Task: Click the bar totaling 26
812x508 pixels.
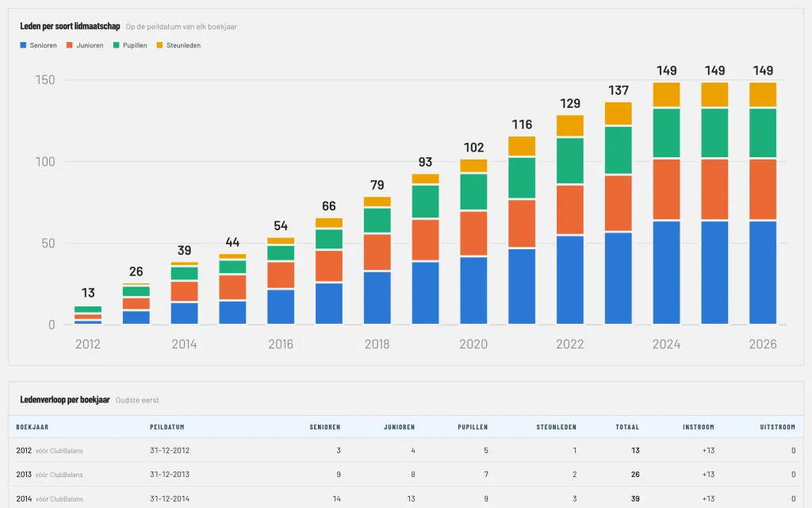Action: click(x=136, y=304)
